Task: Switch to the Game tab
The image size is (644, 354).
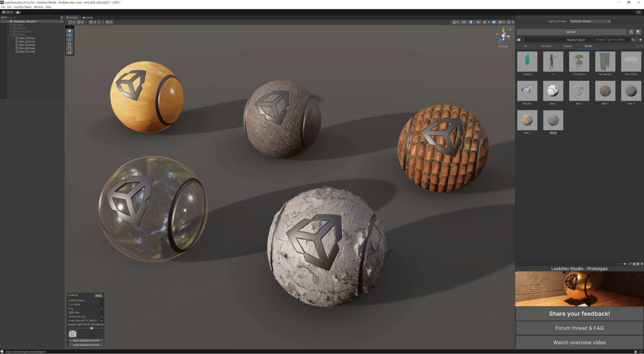Action: (x=88, y=18)
